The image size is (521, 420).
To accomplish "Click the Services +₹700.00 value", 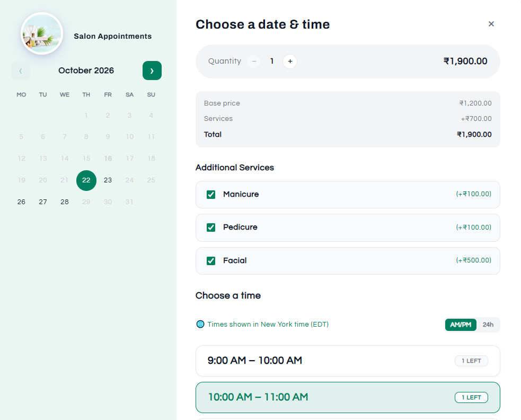I will [x=476, y=118].
